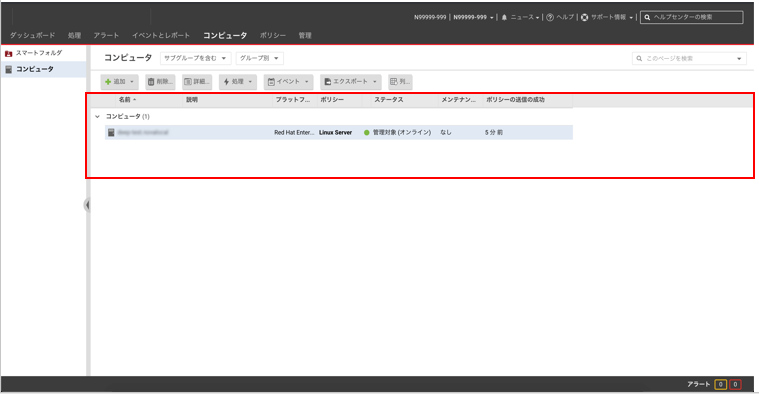Click the Red Hat Enter... platform cell

click(x=294, y=133)
